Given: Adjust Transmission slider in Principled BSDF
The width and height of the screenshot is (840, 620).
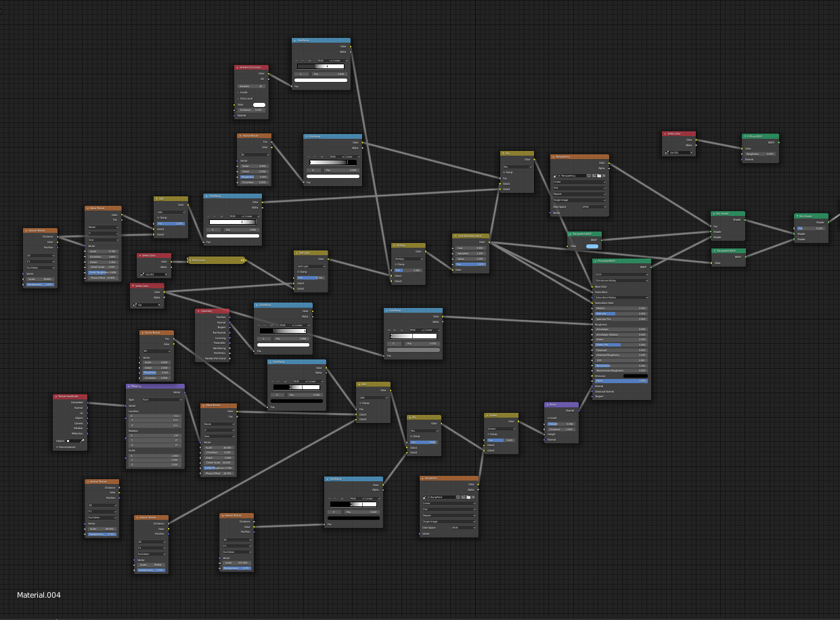Looking at the screenshot, I should 621,366.
